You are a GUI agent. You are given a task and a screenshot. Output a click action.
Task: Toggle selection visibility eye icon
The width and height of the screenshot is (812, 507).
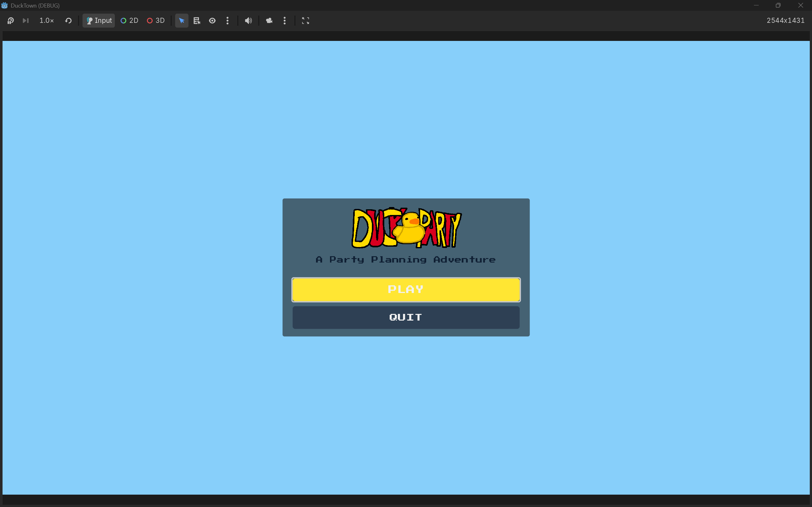pos(212,21)
